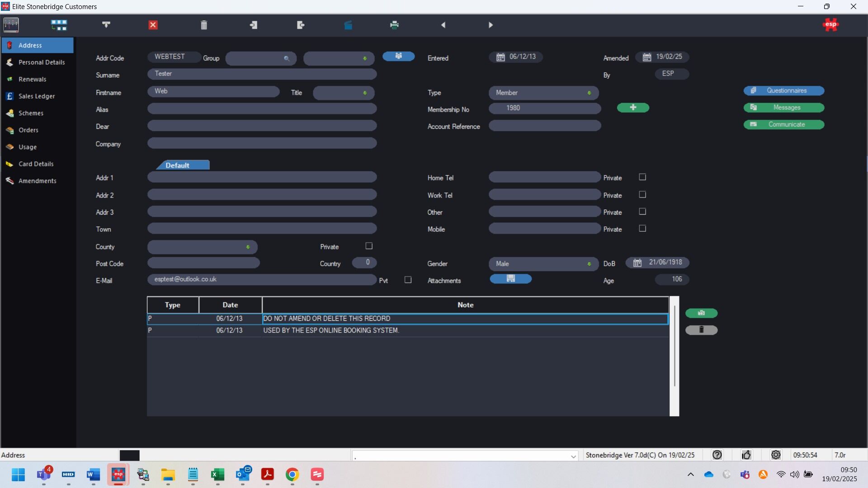Click the grid view toolbar icon
This screenshot has height=488, width=868.
pyautogui.click(x=59, y=25)
